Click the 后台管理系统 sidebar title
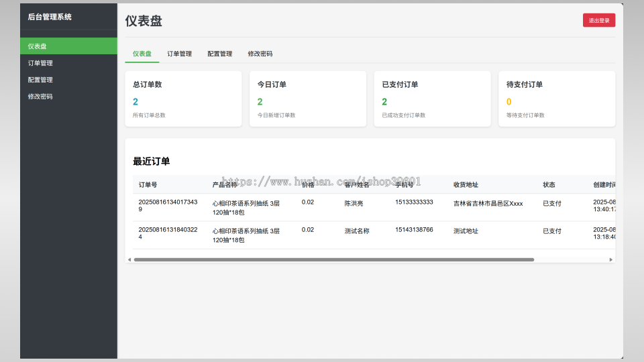 (x=50, y=17)
